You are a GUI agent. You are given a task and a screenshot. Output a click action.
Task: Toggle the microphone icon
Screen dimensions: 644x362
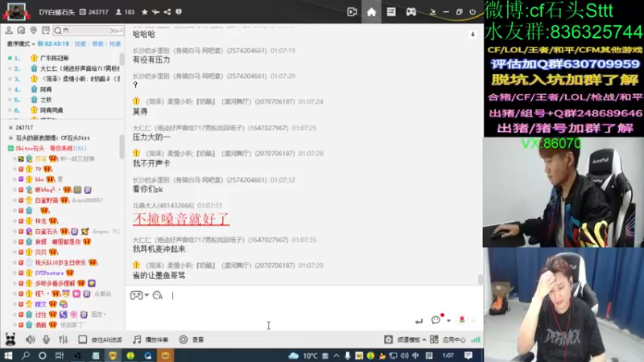coord(47,339)
